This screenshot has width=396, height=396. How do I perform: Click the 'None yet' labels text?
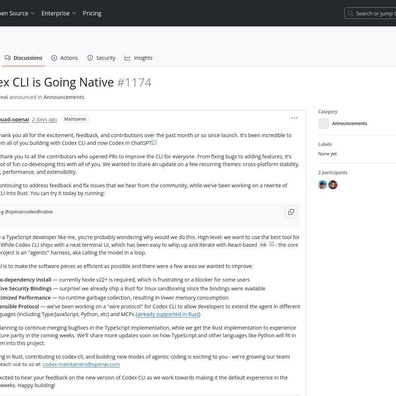[x=327, y=154]
